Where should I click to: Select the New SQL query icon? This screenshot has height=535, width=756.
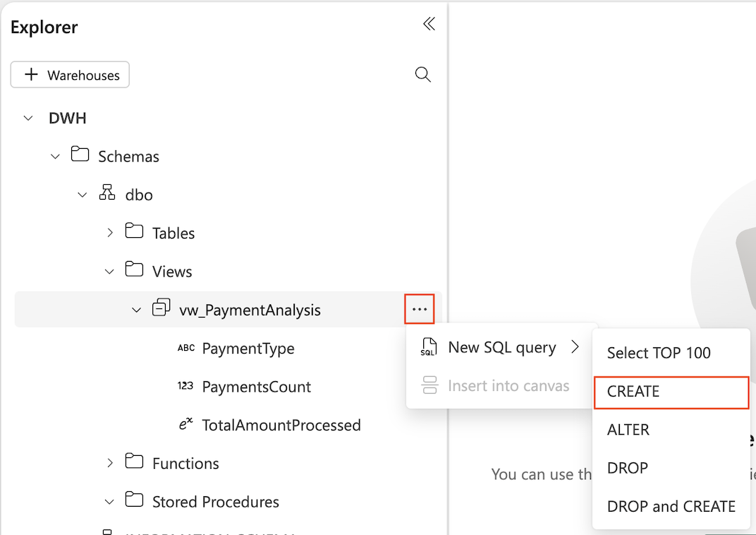pyautogui.click(x=430, y=347)
